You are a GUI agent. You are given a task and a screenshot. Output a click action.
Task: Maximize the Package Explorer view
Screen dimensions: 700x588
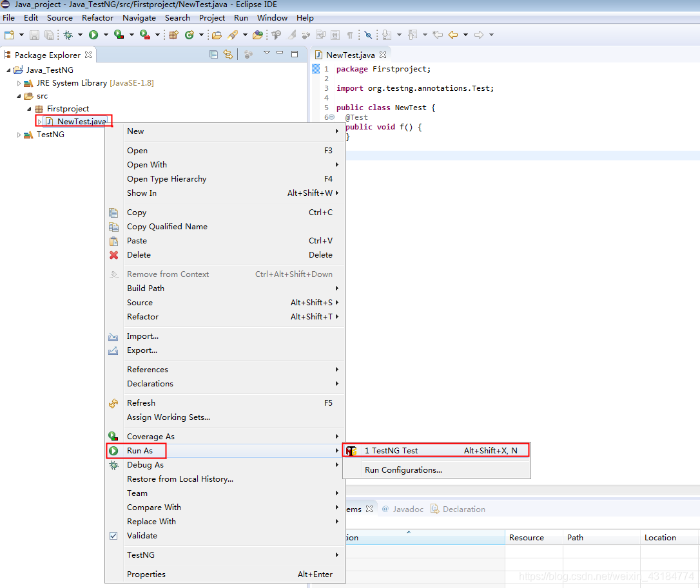295,54
